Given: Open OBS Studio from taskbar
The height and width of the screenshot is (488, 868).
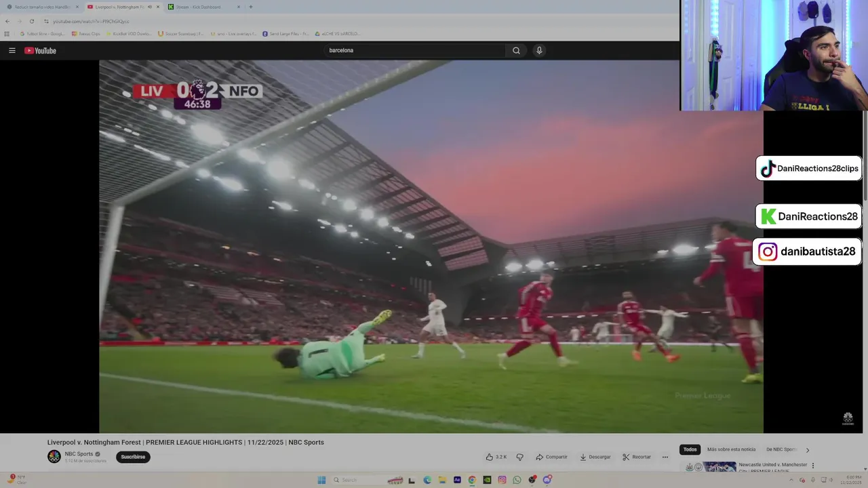Looking at the screenshot, I should tap(532, 480).
